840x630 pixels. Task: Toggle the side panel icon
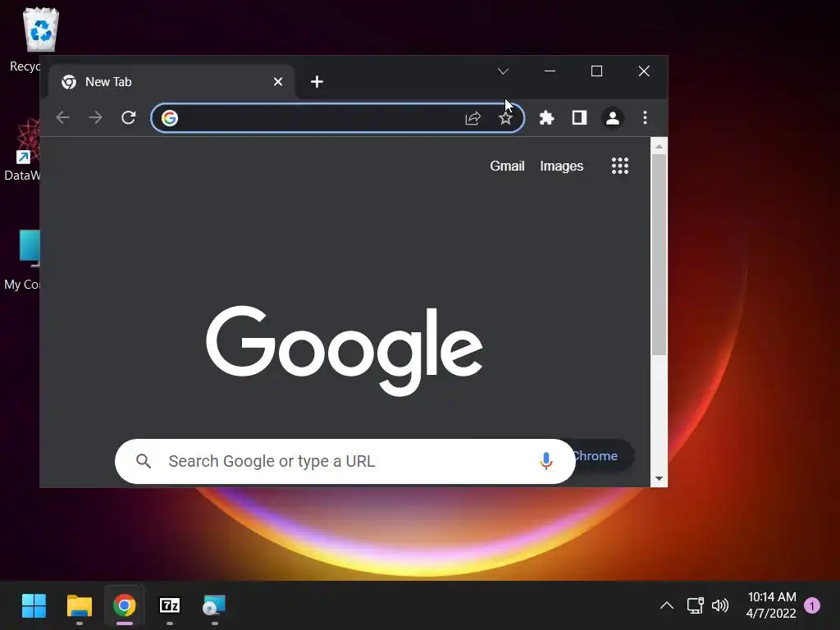(x=580, y=117)
